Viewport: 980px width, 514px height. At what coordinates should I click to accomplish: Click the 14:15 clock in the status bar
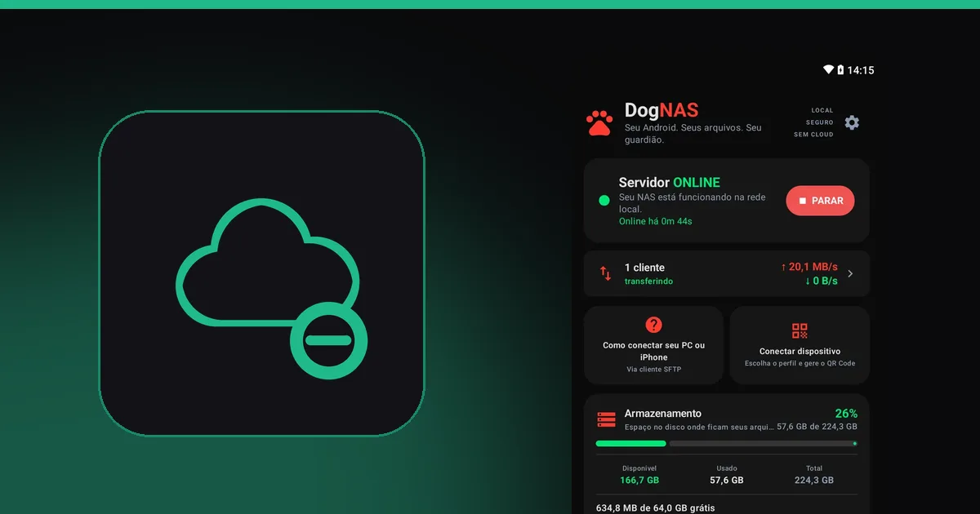pos(861,70)
